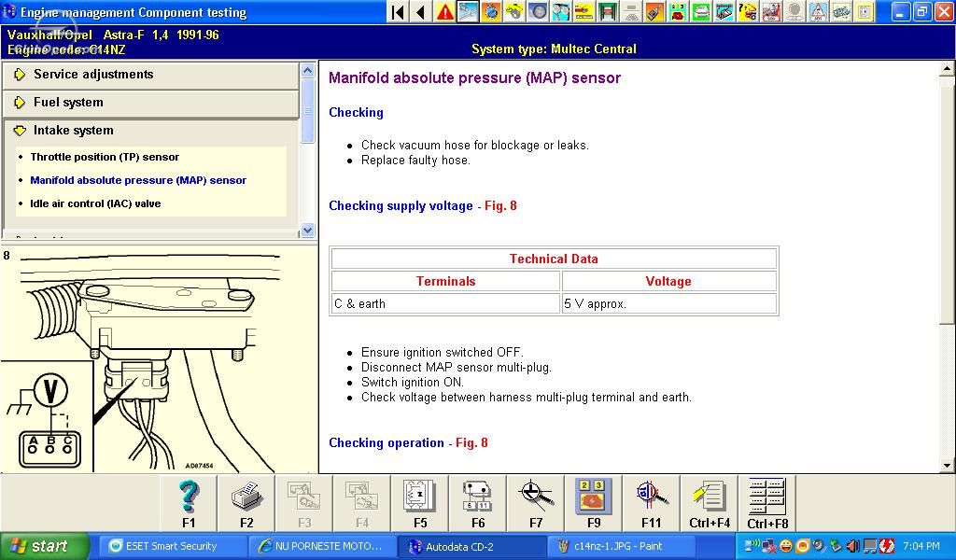Screen dimensions: 956x560
Task: Click the left list scroll-up arrow
Action: pyautogui.click(x=308, y=70)
